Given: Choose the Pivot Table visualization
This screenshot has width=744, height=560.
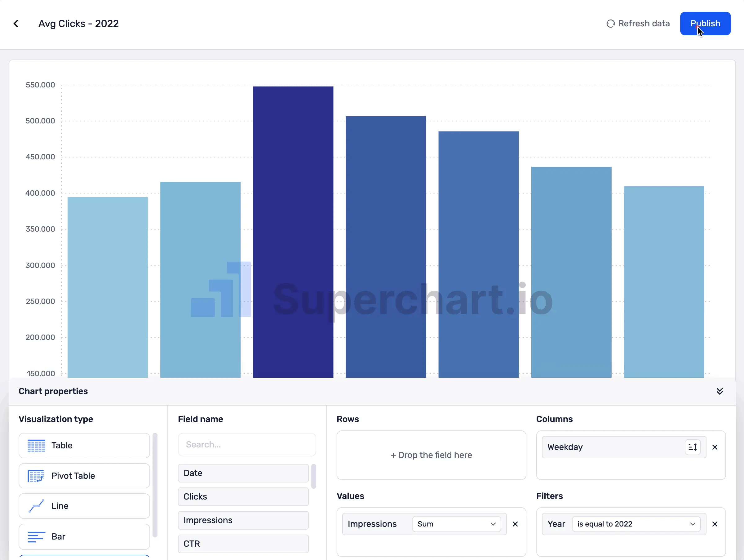Looking at the screenshot, I should click(84, 476).
